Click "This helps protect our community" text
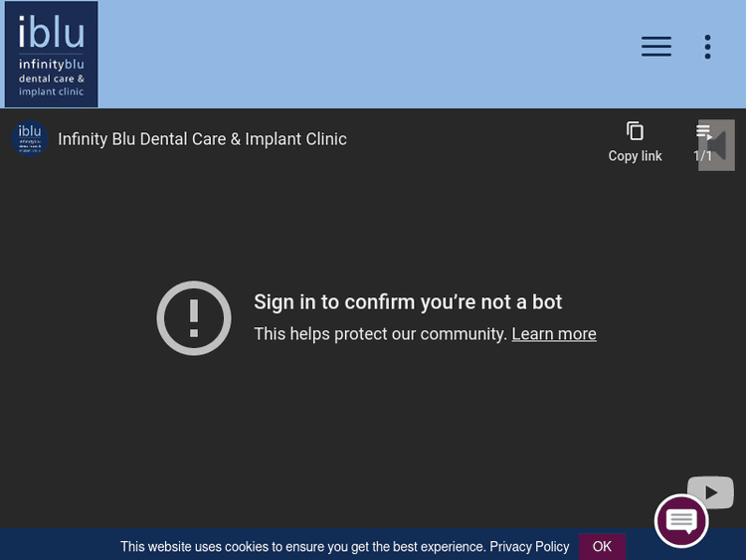 point(380,334)
